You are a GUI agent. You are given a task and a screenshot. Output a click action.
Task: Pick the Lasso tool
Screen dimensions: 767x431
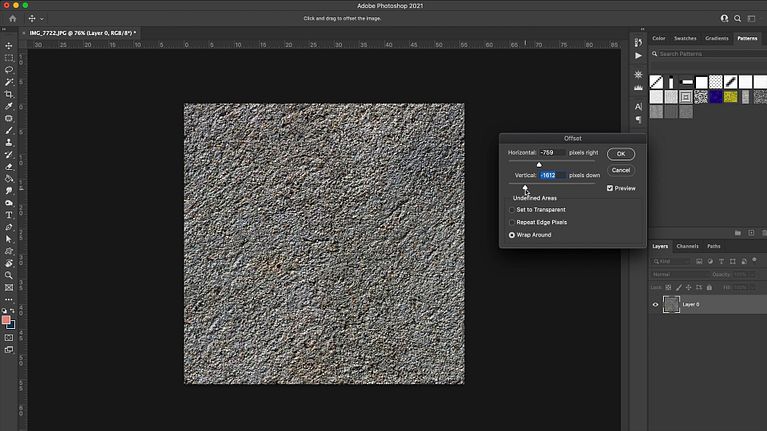9,70
